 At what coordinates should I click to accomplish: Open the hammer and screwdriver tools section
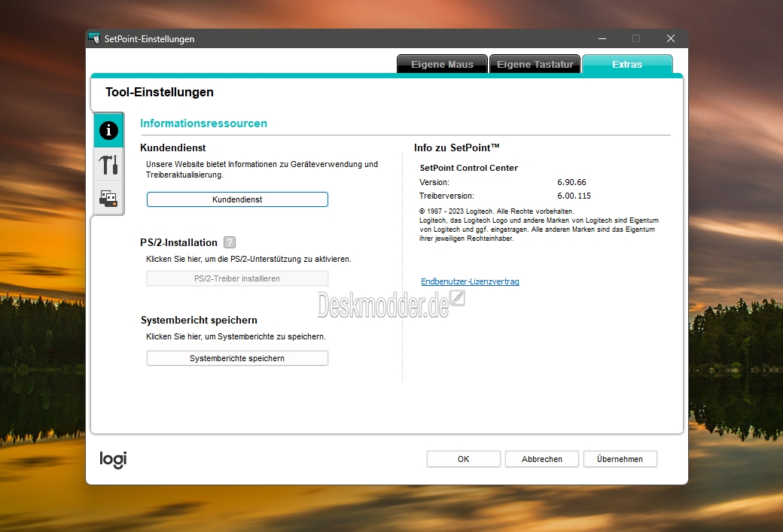(109, 165)
